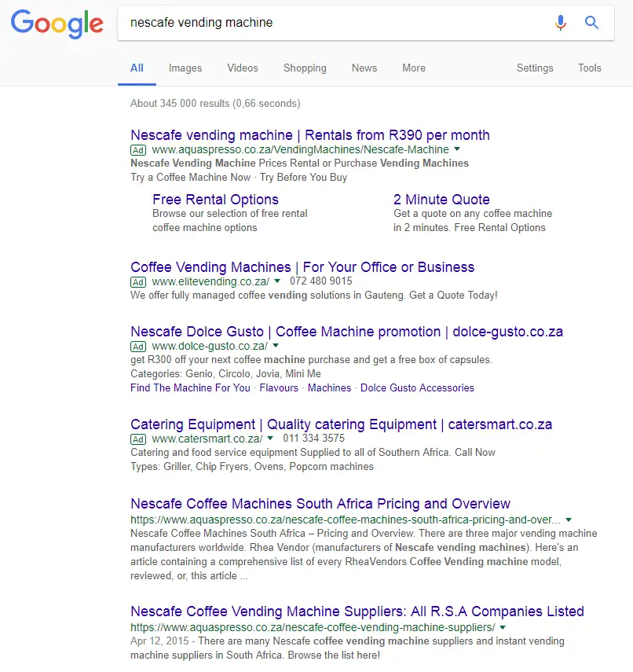Click 'Types: Griller, Chip Fryers, Ovens' line
The image size is (633, 672).
[x=252, y=467]
